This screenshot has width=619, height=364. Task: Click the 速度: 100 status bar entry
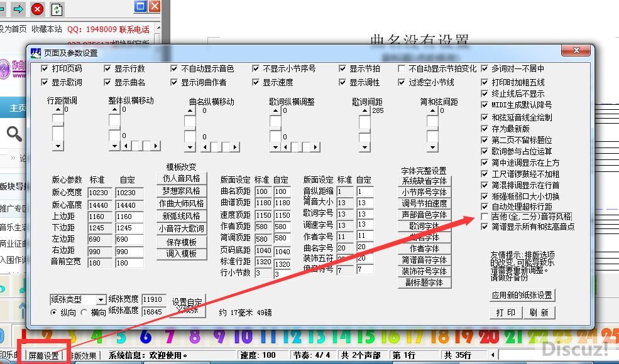[x=258, y=355]
